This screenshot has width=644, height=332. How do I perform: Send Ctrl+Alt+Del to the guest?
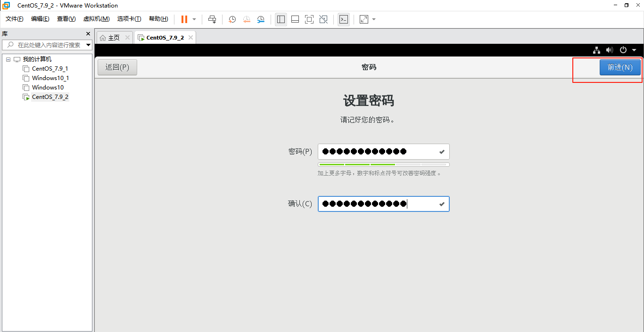point(212,19)
